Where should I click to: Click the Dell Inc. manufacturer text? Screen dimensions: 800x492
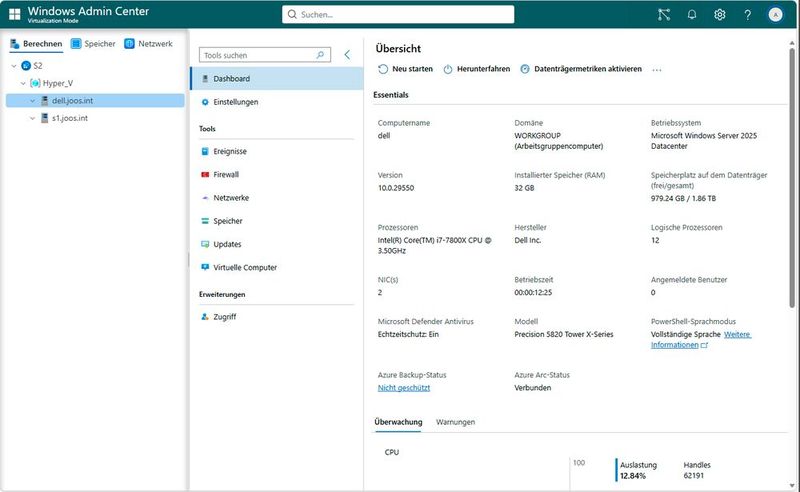pos(528,240)
